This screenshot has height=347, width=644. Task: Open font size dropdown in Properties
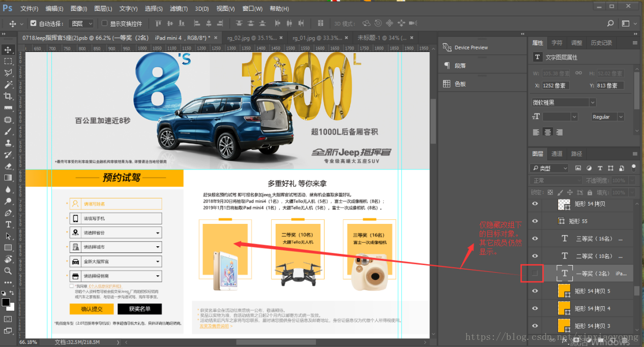574,117
